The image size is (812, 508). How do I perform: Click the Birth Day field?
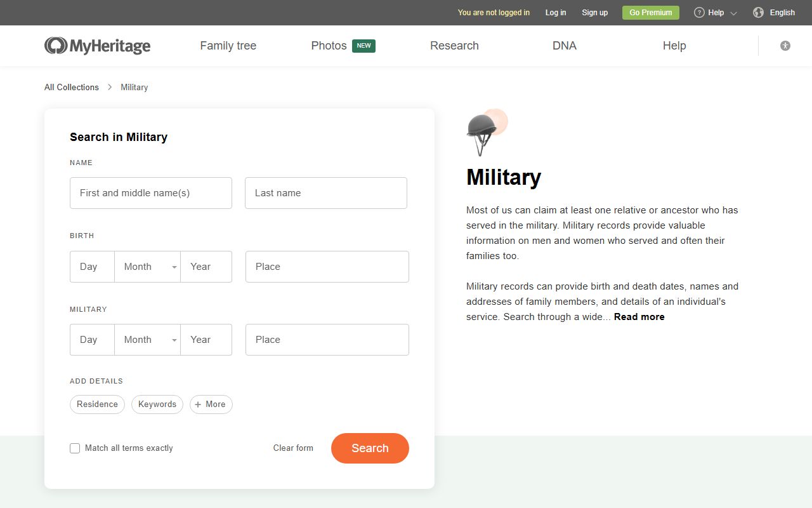click(x=92, y=267)
